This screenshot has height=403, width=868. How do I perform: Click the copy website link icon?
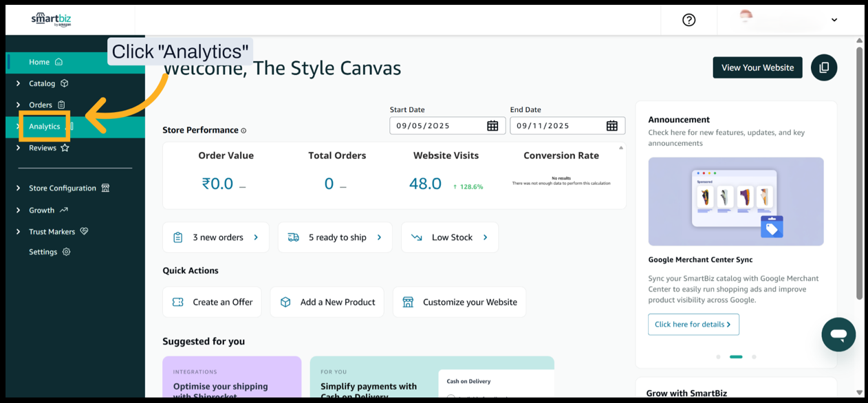tap(824, 67)
